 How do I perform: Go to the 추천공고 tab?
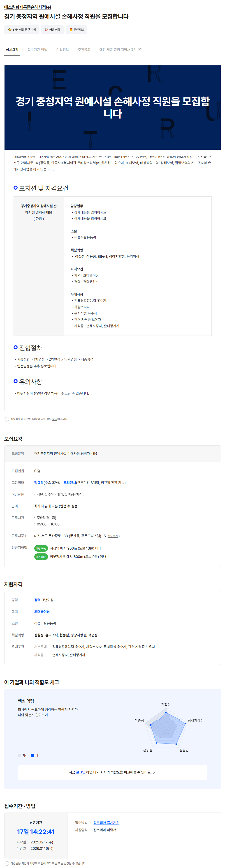pos(84,50)
